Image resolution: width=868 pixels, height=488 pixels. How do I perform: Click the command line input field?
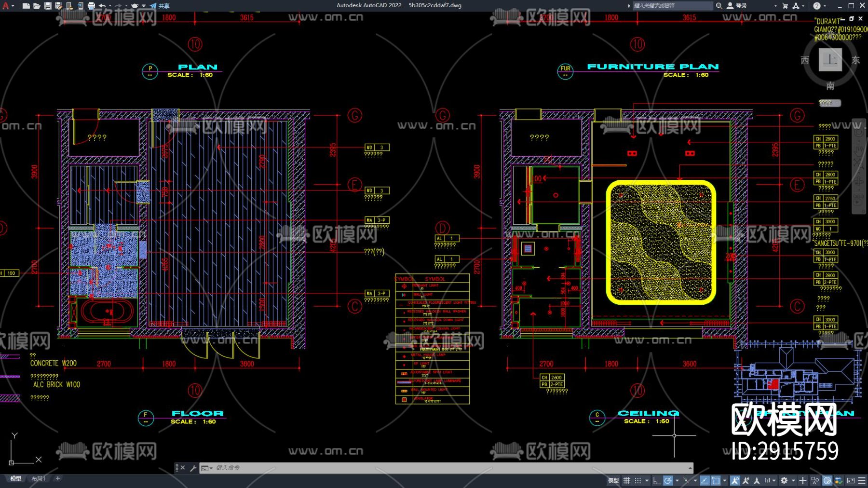(x=434, y=468)
